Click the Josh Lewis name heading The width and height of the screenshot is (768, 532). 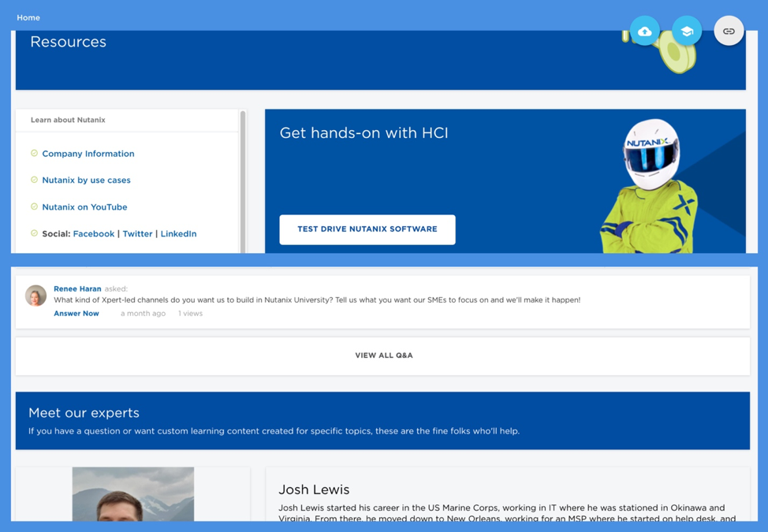314,489
